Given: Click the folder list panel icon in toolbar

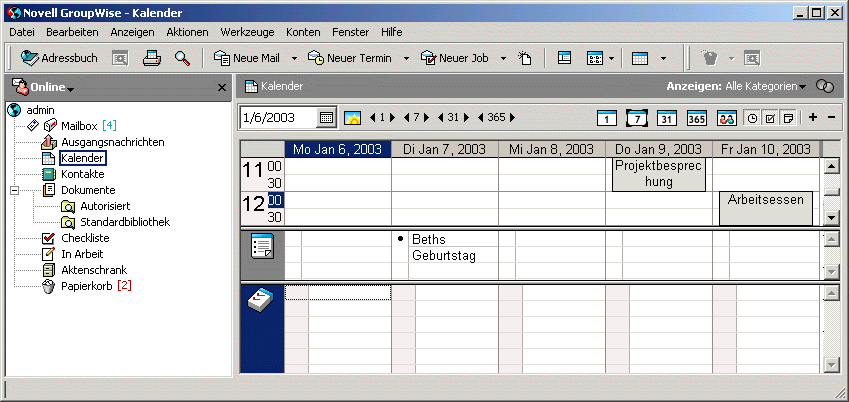Looking at the screenshot, I should (x=564, y=58).
